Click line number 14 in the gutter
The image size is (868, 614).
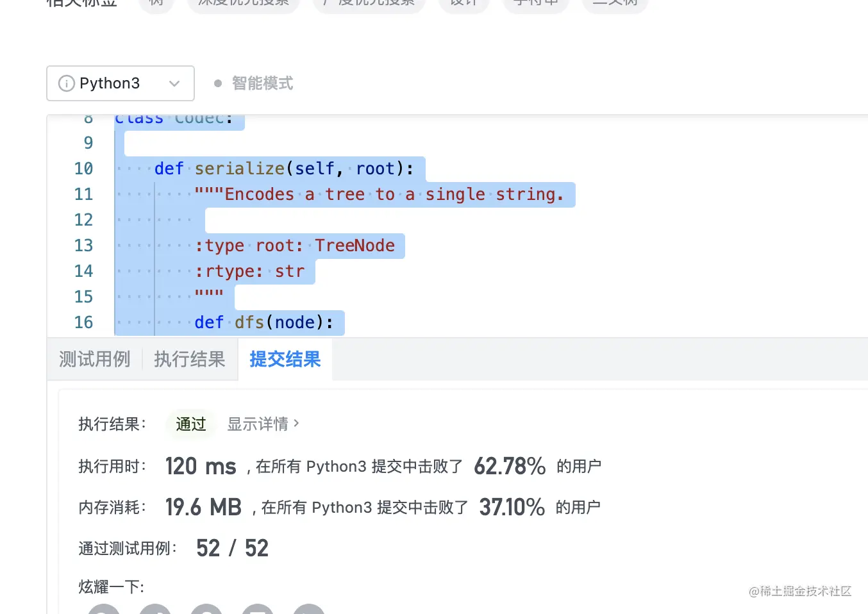83,271
